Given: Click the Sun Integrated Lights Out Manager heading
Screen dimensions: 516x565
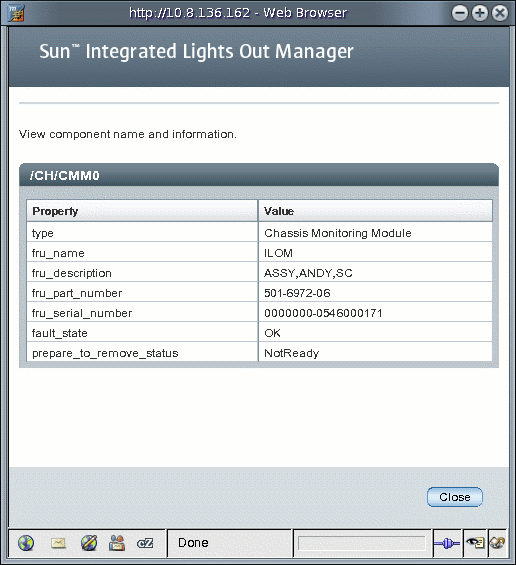Looking at the screenshot, I should point(196,51).
